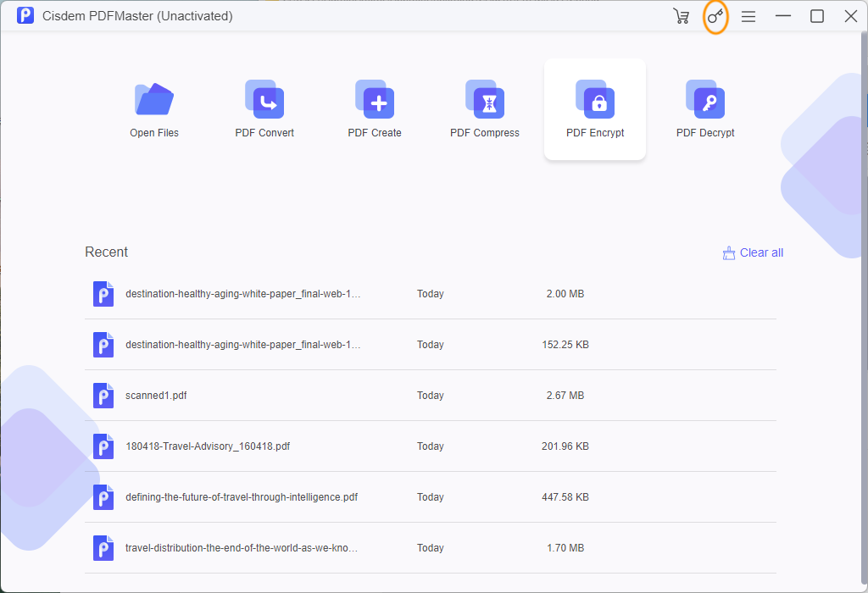Open the hamburger menu
This screenshot has width=868, height=593.
click(x=748, y=16)
